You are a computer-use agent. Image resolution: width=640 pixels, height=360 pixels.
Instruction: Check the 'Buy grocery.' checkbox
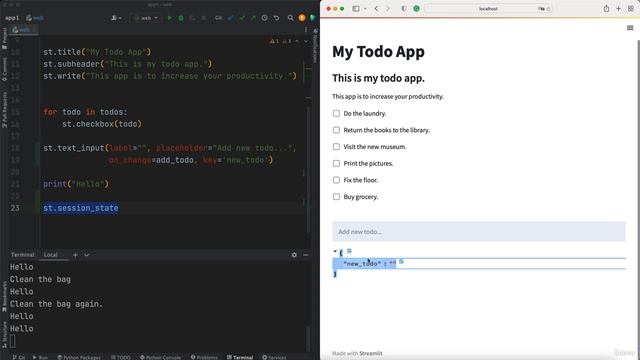[x=336, y=197]
